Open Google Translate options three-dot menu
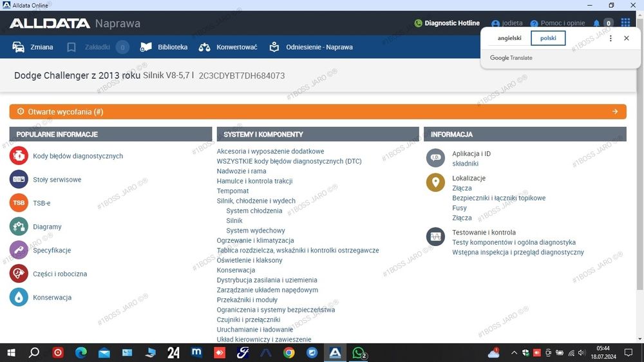Image resolution: width=644 pixels, height=362 pixels. (611, 38)
